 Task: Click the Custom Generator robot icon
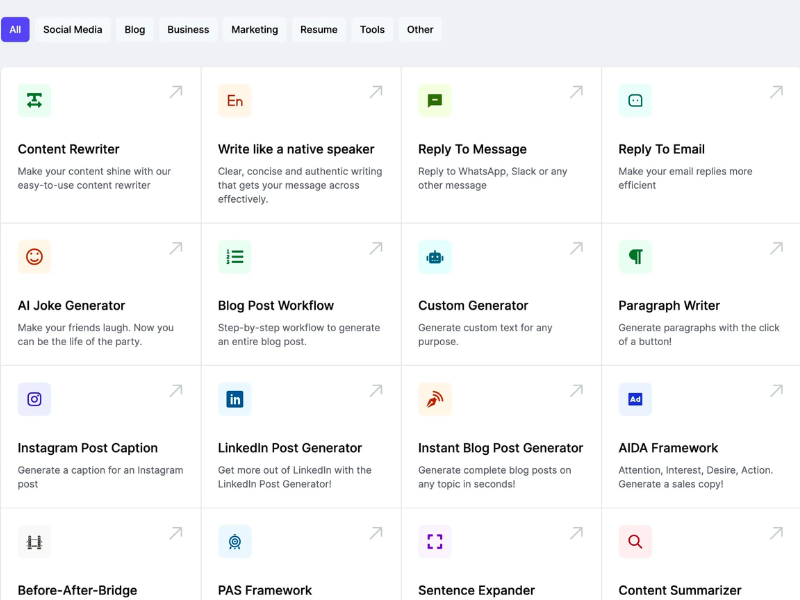click(435, 257)
